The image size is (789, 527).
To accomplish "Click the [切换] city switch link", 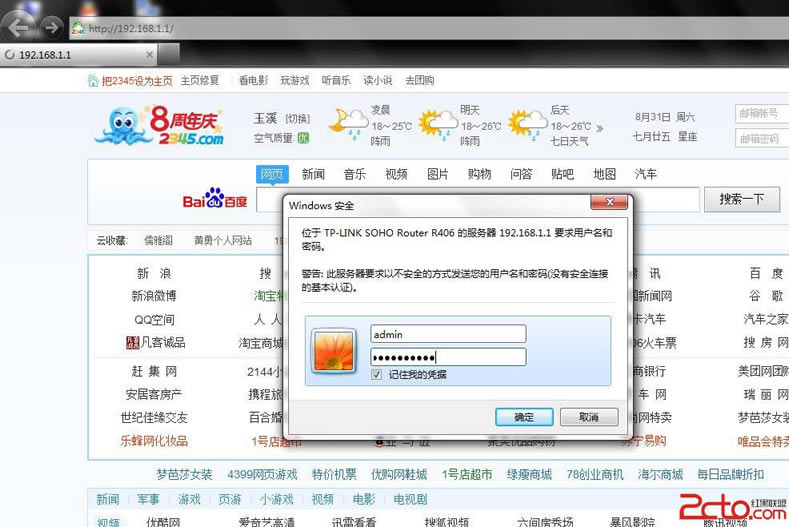I will (297, 119).
